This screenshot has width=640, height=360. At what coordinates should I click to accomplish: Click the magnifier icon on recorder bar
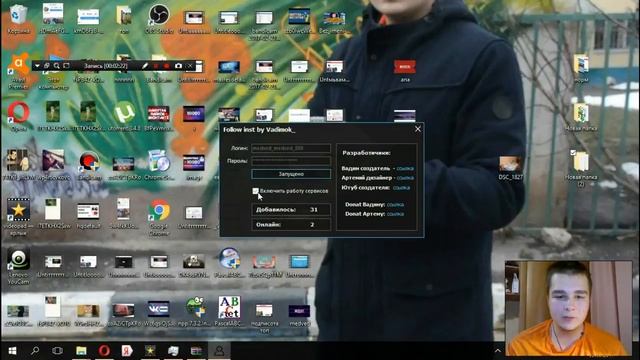[56, 66]
